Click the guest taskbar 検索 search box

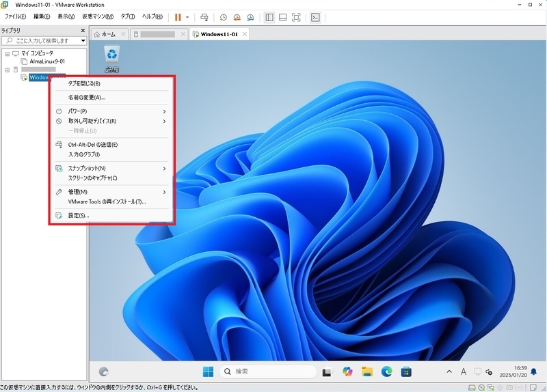[x=268, y=372]
